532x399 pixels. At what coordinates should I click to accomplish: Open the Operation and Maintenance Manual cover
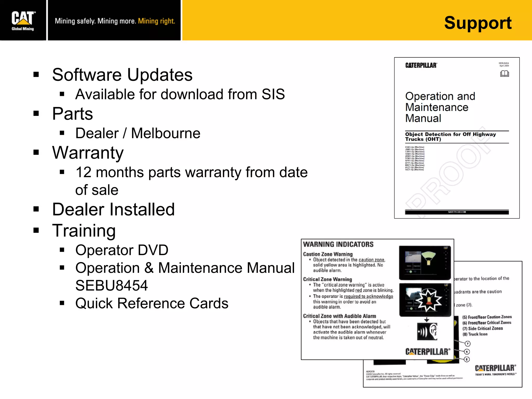point(457,138)
